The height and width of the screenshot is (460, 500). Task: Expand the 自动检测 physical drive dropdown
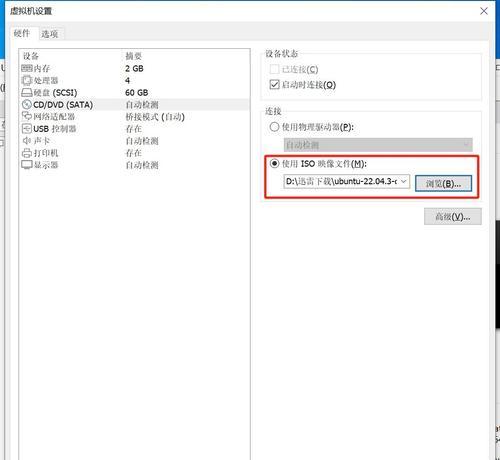(378, 145)
